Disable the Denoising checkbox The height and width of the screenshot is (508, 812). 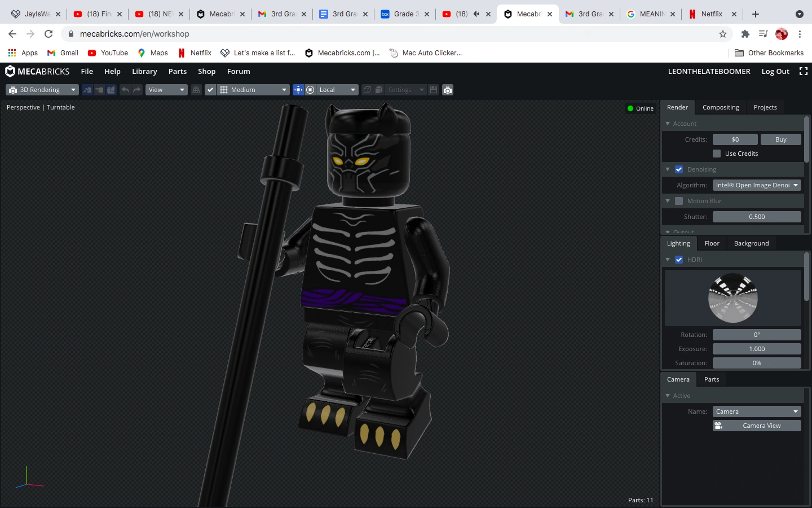coord(678,169)
